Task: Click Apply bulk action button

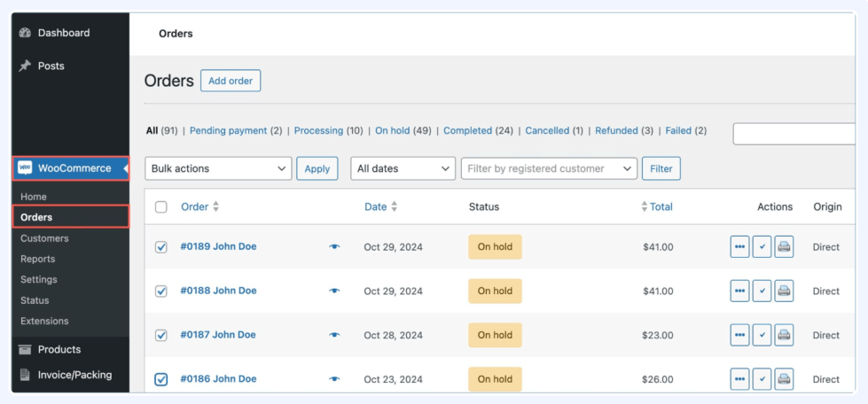Action: coord(317,169)
